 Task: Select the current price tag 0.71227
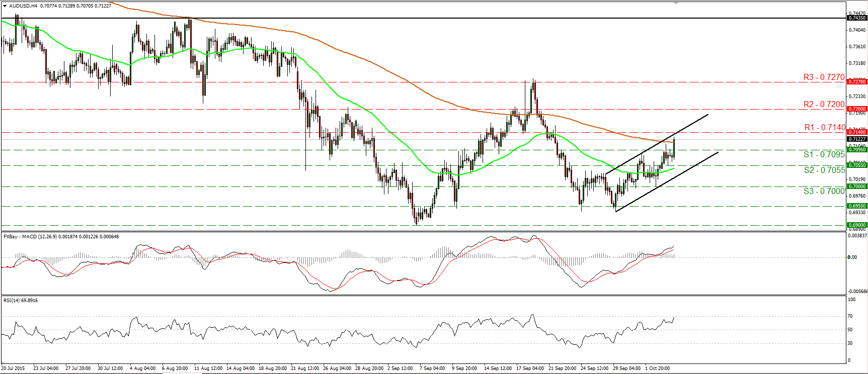pos(857,139)
